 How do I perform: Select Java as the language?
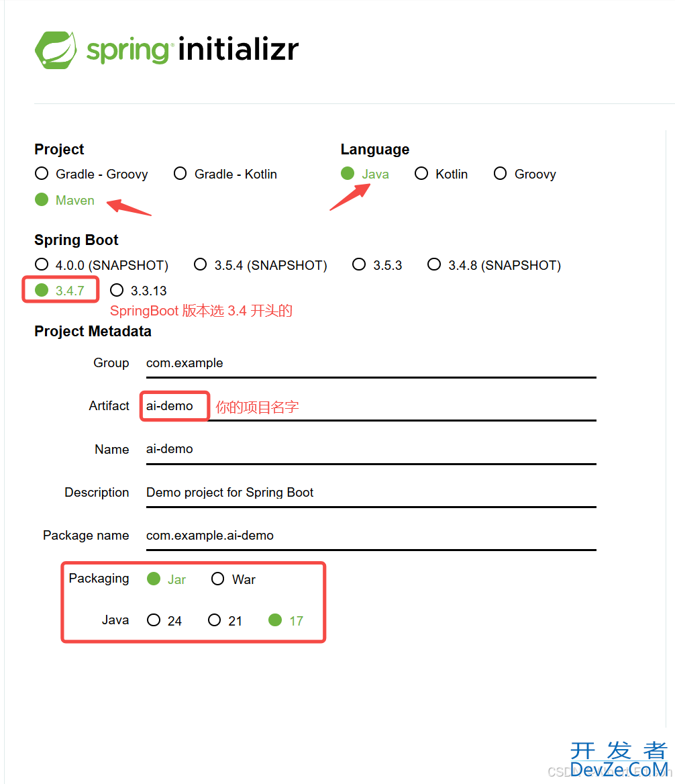tap(365, 174)
